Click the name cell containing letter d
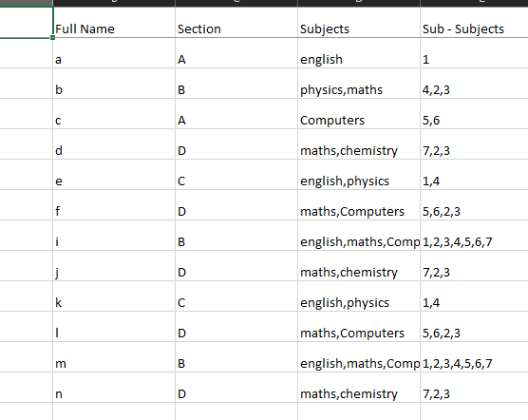 point(114,144)
